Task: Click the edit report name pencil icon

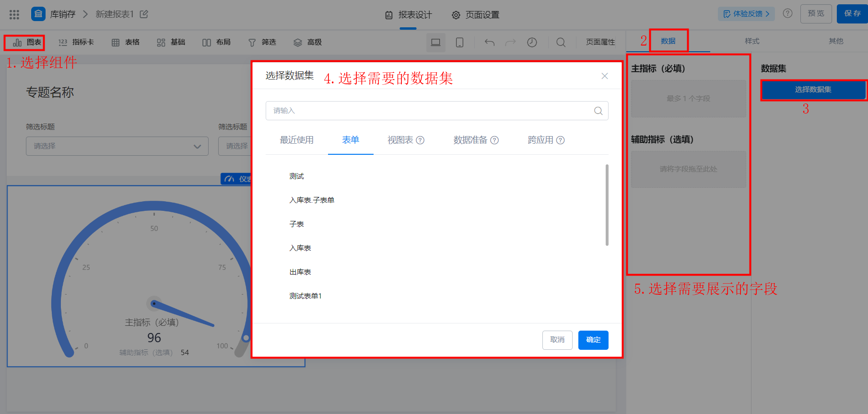Action: pyautogui.click(x=144, y=14)
